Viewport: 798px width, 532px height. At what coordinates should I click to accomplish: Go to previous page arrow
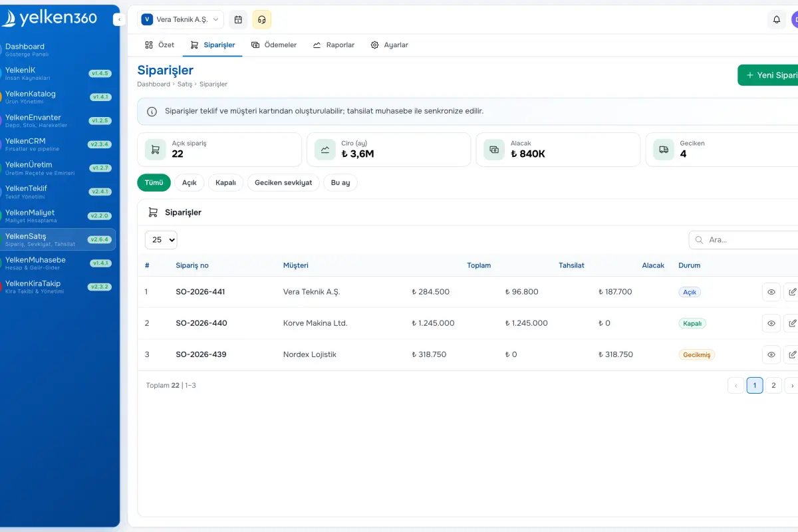pos(736,386)
